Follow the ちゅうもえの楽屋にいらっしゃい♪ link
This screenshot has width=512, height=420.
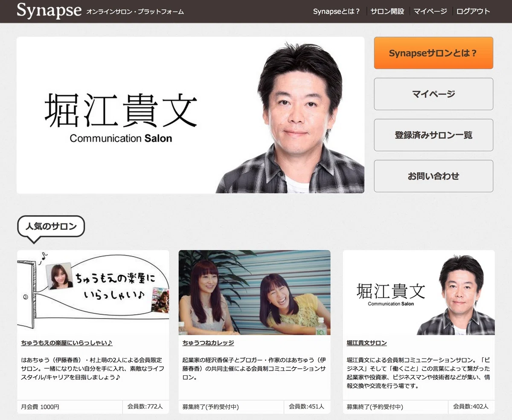click(x=67, y=343)
